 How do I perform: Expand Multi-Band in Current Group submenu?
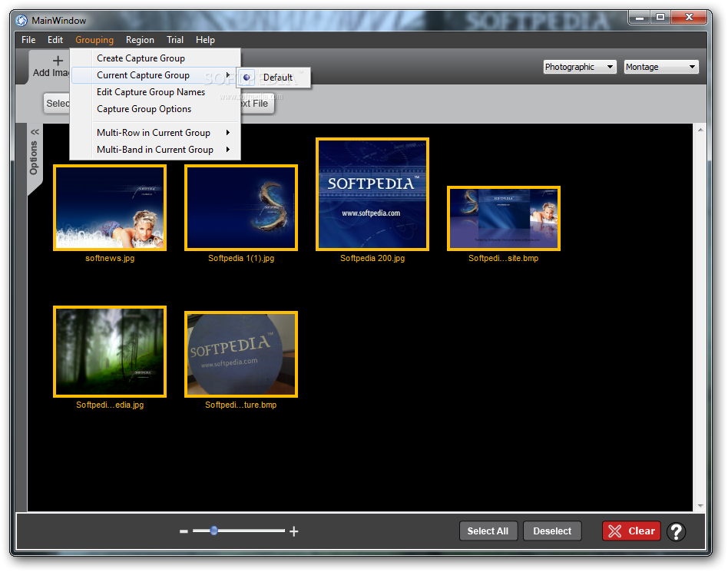click(x=155, y=150)
